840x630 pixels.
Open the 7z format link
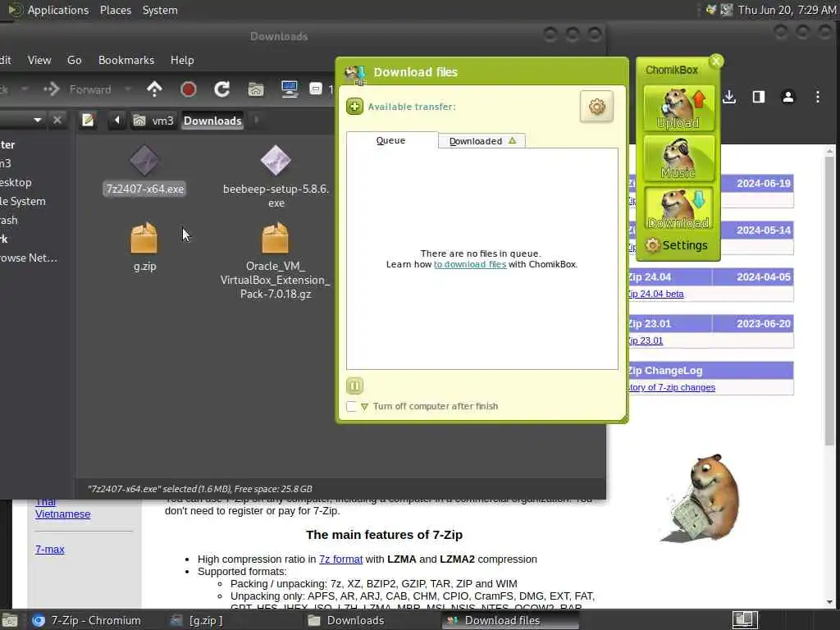coord(340,559)
